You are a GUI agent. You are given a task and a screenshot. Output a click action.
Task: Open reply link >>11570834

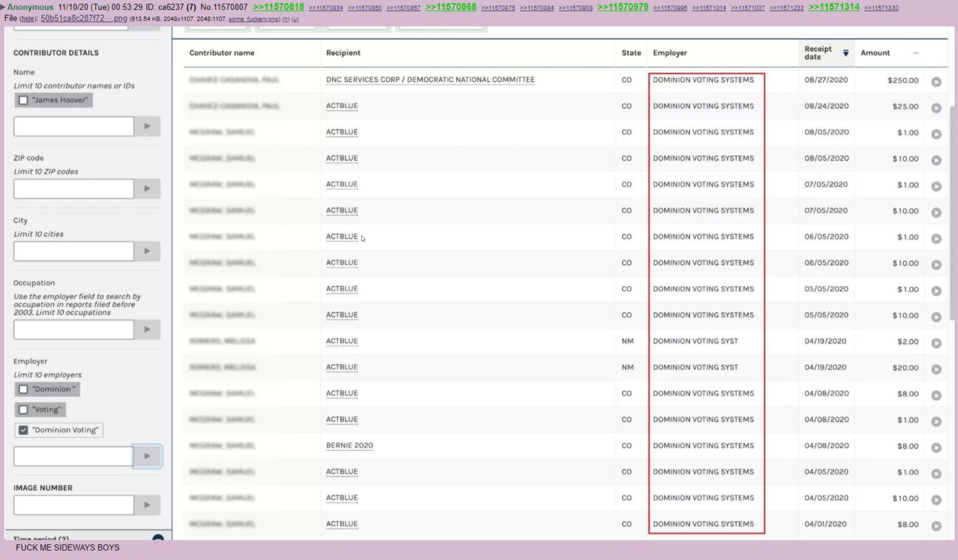coord(326,8)
